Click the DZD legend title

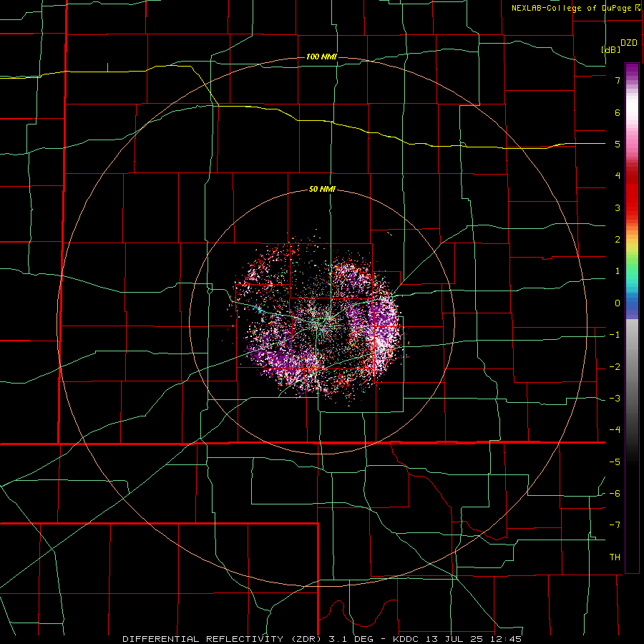629,43
